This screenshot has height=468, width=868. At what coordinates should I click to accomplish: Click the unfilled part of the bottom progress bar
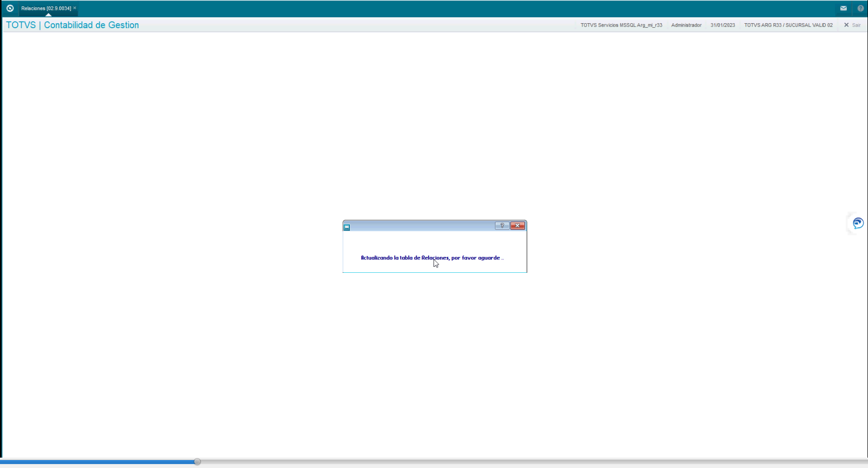pyautogui.click(x=534, y=462)
